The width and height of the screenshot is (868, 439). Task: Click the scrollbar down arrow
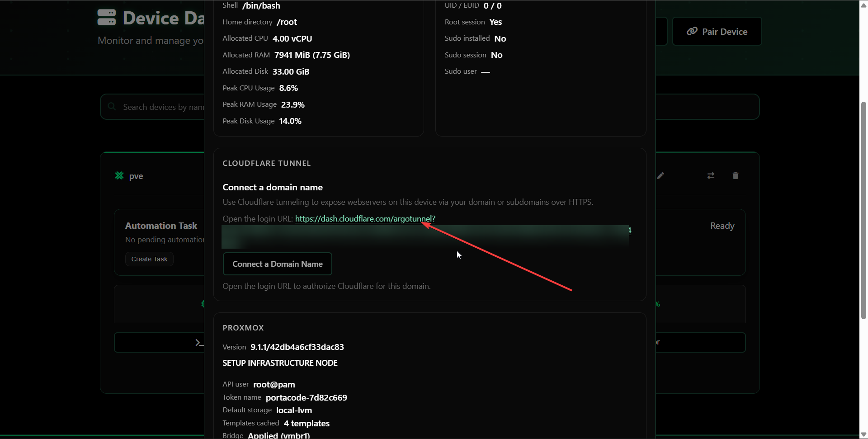point(863,434)
